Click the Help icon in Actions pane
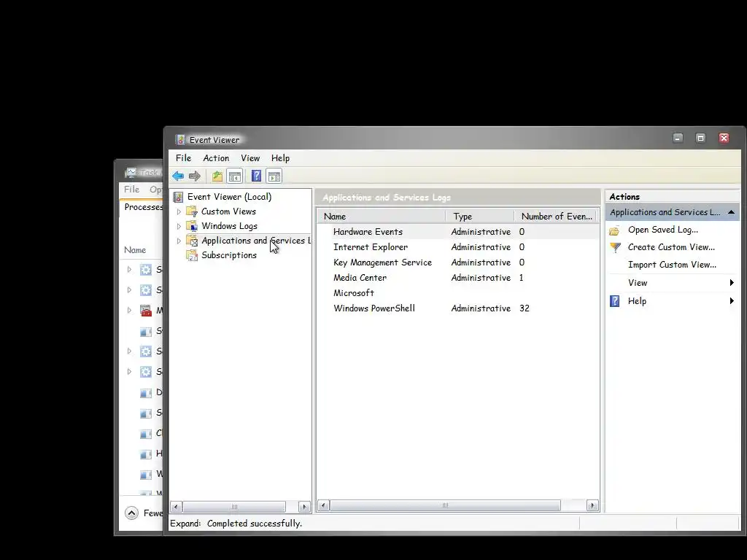 [x=614, y=301]
